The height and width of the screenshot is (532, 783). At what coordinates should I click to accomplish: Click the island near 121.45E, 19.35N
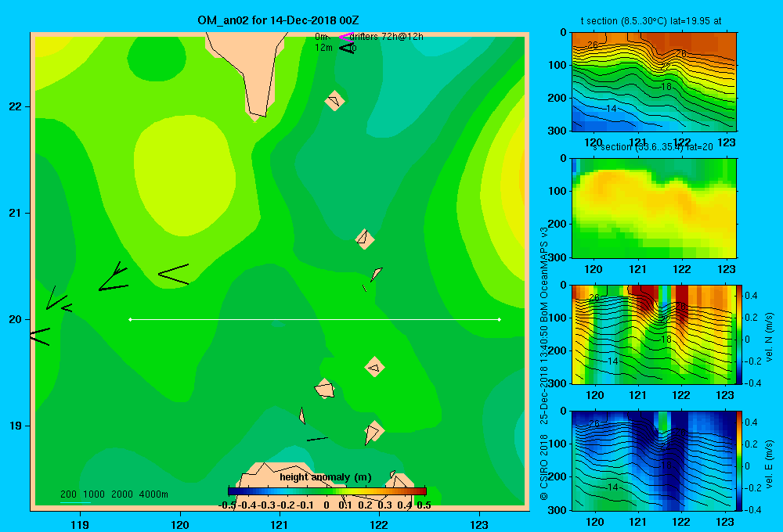(325, 389)
